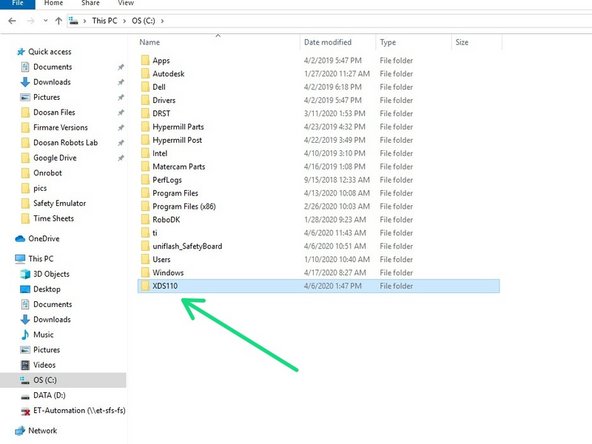
Task: Open Onrobot folder in sidebar
Action: pos(47,173)
